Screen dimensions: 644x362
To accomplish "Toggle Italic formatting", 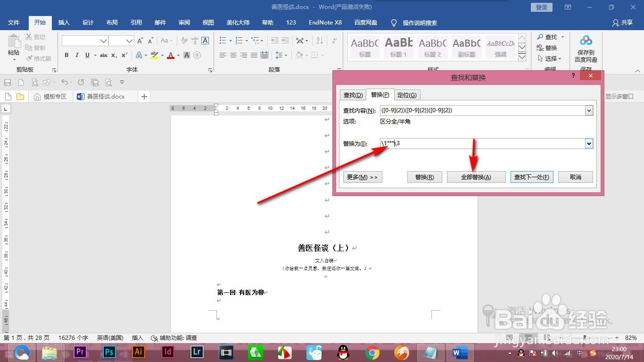I will (x=77, y=55).
